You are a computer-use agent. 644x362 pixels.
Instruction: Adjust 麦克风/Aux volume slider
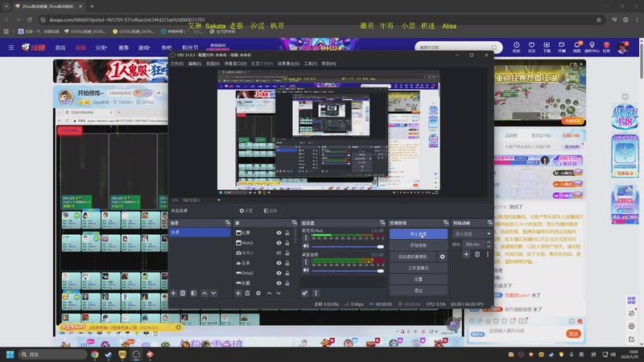pos(348,247)
